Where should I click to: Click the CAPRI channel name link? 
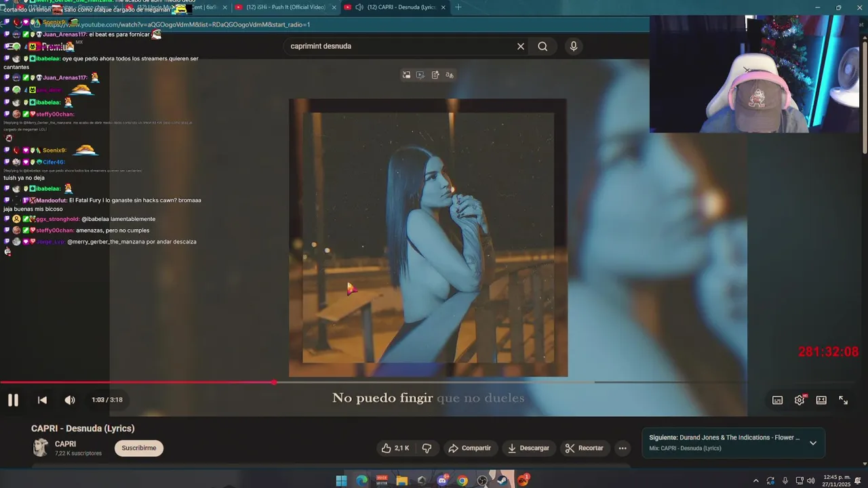click(x=66, y=444)
